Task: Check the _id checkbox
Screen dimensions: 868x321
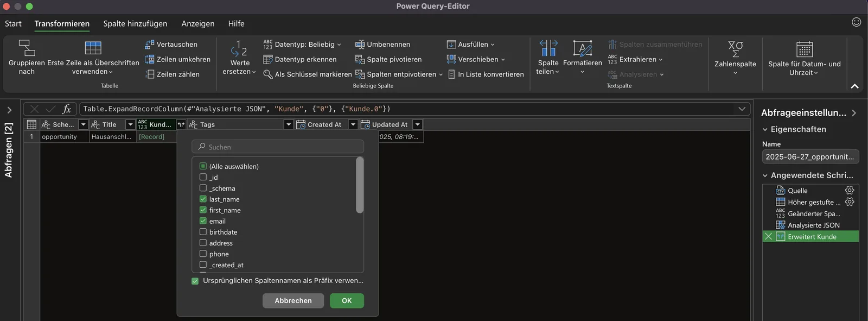Action: tap(203, 177)
